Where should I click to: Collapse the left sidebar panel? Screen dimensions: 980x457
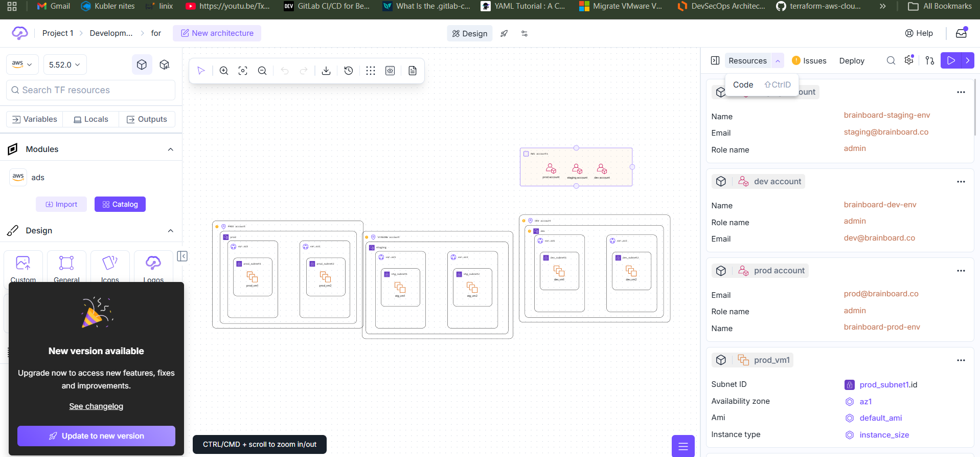pyautogui.click(x=182, y=256)
